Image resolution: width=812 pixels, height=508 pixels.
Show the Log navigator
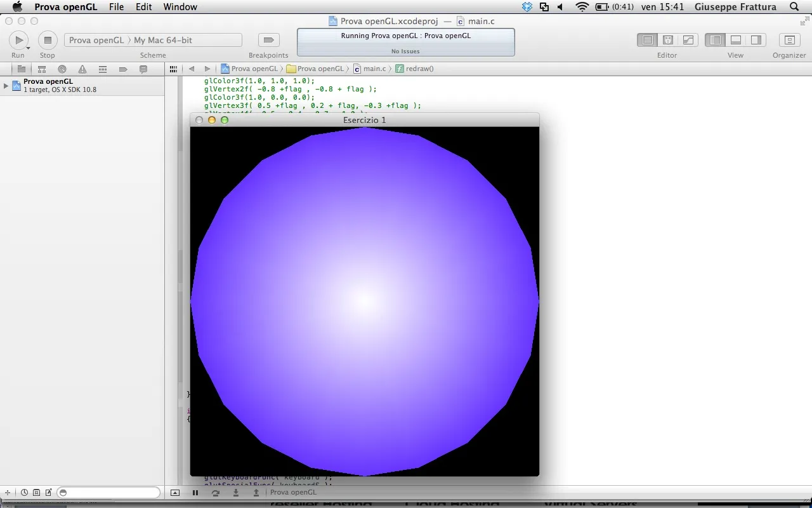pyautogui.click(x=143, y=69)
